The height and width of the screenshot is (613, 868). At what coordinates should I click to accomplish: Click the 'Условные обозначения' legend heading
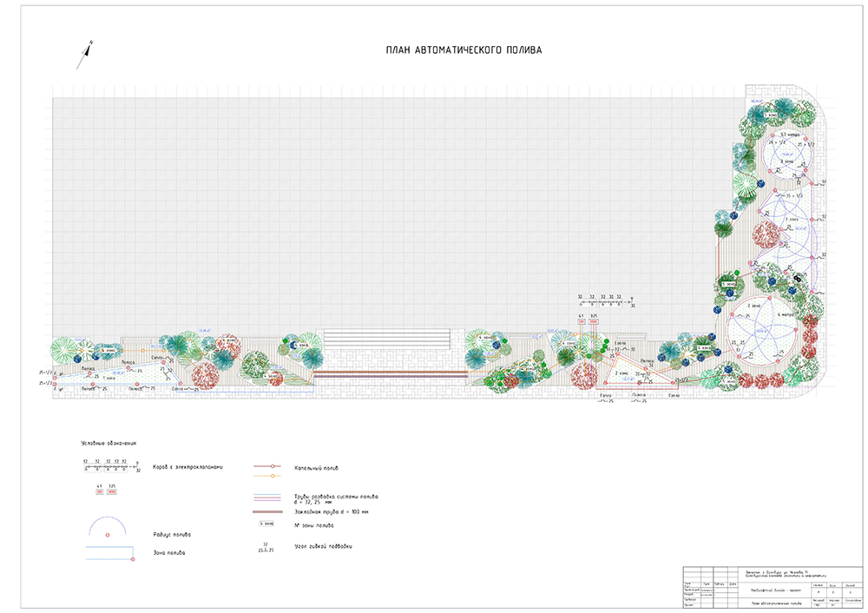[108, 444]
